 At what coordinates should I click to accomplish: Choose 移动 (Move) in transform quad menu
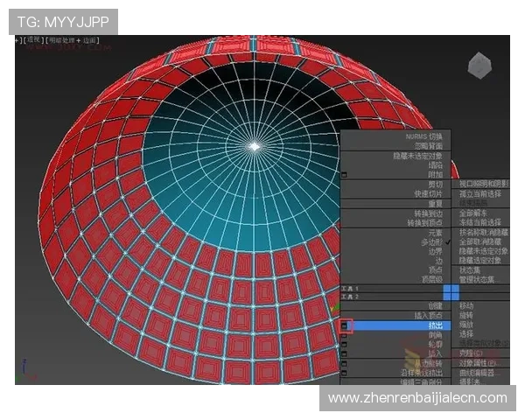(466, 305)
